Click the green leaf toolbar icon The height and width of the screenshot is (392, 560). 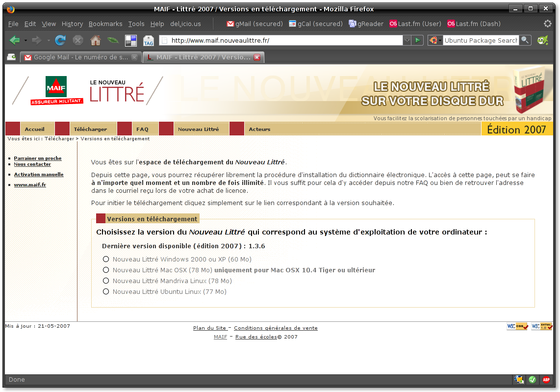[x=113, y=40]
